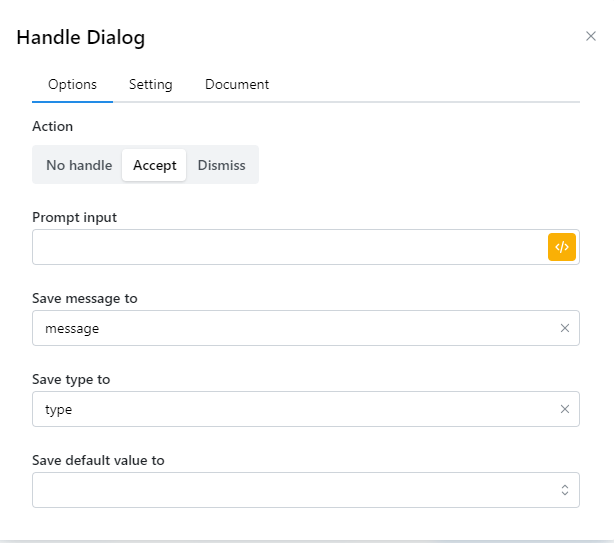Go to the Document tab

tap(237, 85)
